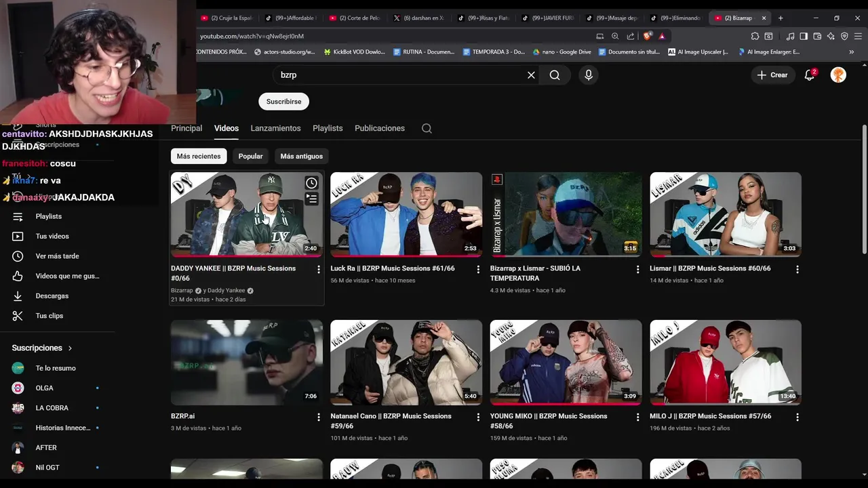Screen dimensions: 868x488
Task: Click the share icon in address bar
Action: pos(631,36)
